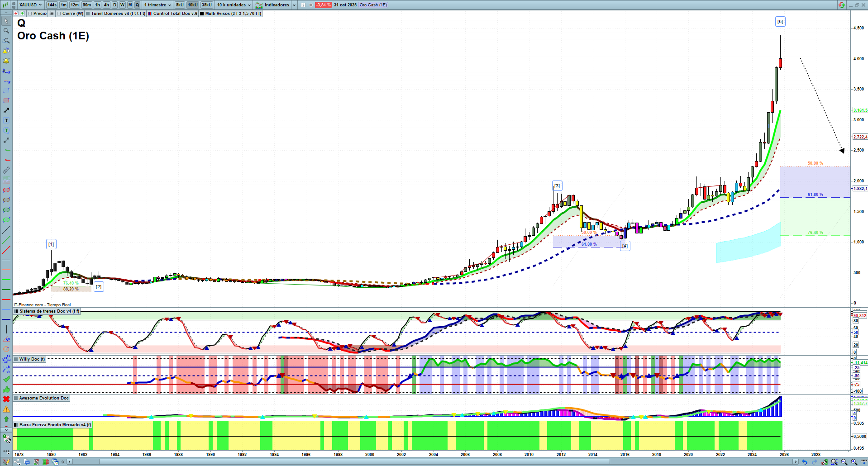Toggle the Cierre (W) checkbox

tap(59, 14)
